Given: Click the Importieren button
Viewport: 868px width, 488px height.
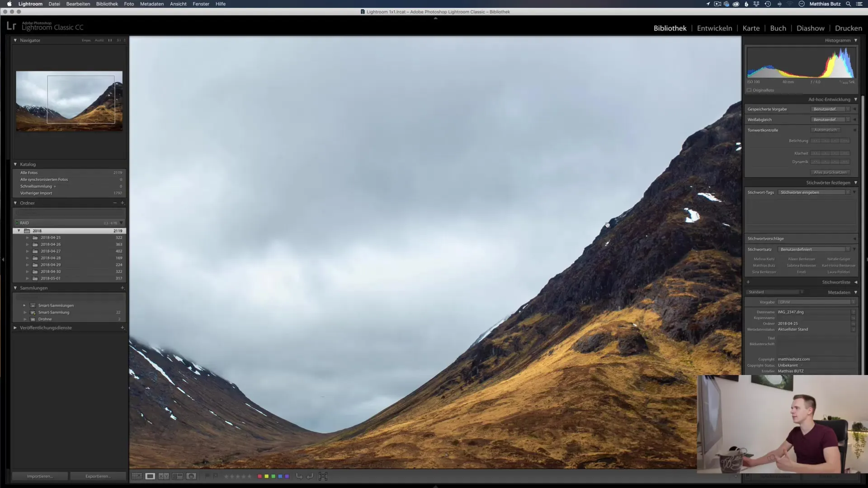Looking at the screenshot, I should (40, 476).
